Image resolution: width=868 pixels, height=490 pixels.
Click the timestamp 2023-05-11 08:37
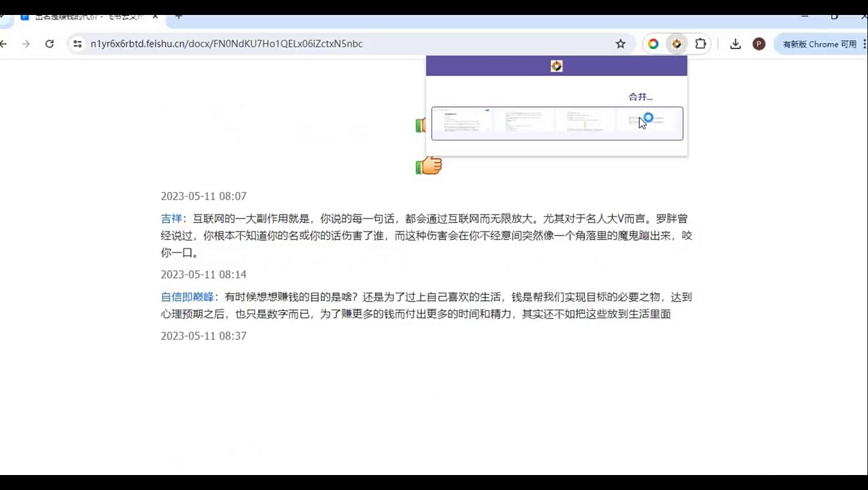(x=203, y=336)
